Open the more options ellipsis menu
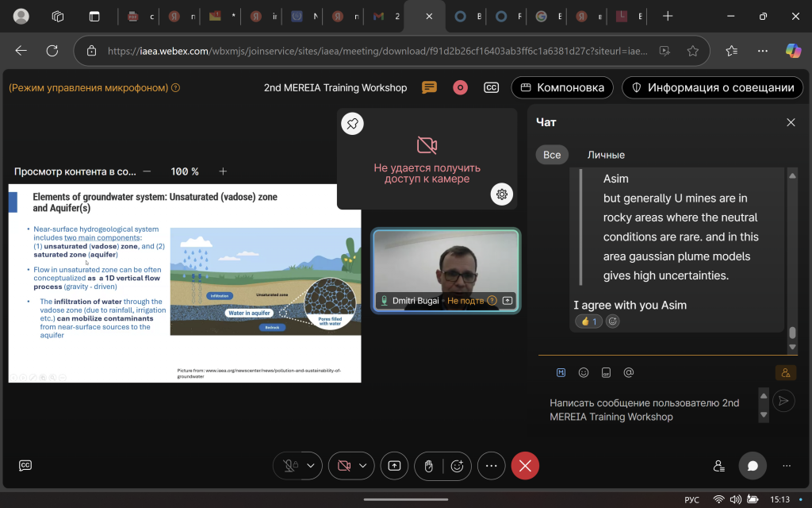 491,466
